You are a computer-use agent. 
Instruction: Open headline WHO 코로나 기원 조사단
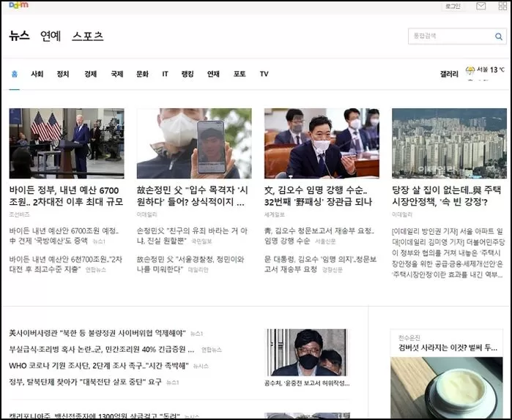tap(99, 366)
